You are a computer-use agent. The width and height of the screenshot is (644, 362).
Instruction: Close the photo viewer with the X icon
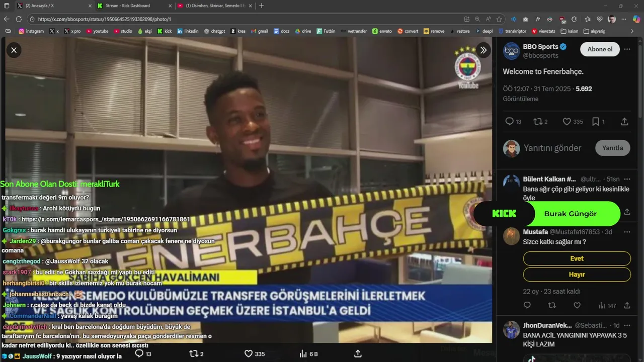coord(14,50)
